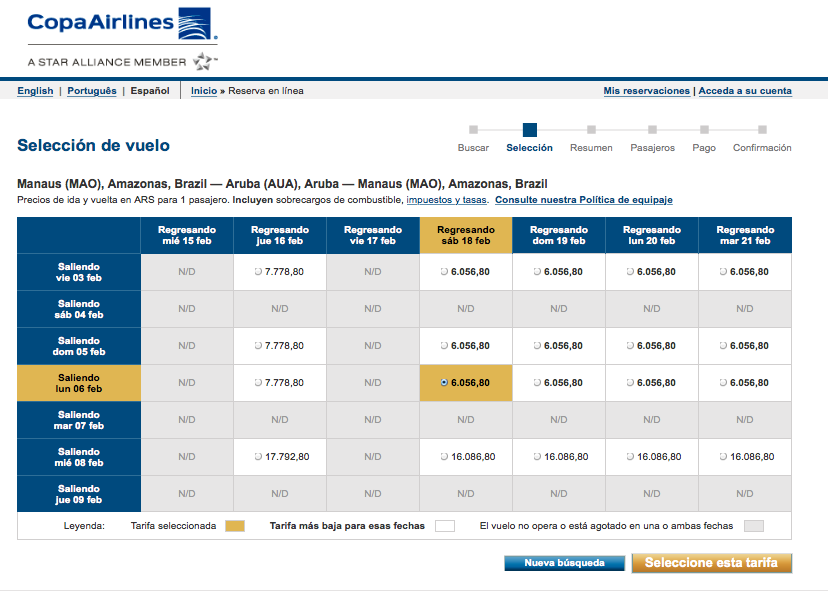
Task: Click the Regresando mié 15 feb column header
Action: tap(187, 236)
